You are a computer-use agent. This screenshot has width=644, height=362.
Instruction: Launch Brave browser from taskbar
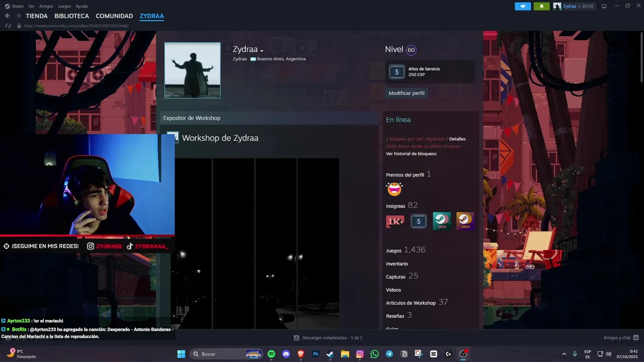pos(301,354)
